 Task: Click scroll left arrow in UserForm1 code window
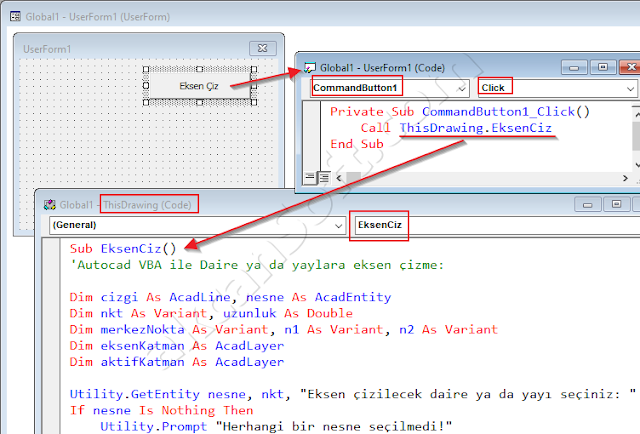tap(339, 178)
